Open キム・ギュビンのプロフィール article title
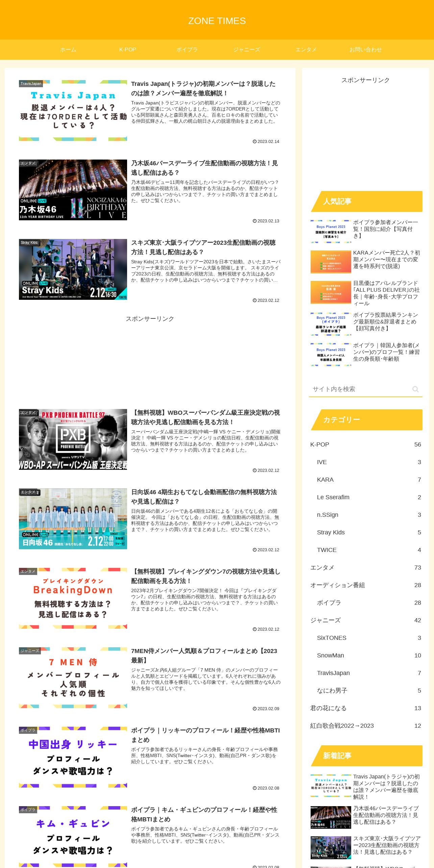The image size is (434, 868). point(204,814)
